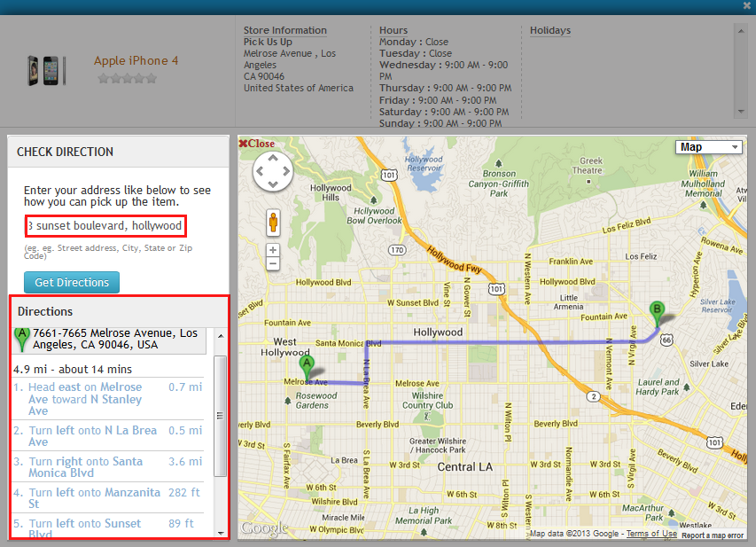Click the star rating under Apple iPhone 4
This screenshot has width=756, height=547.
click(x=128, y=78)
